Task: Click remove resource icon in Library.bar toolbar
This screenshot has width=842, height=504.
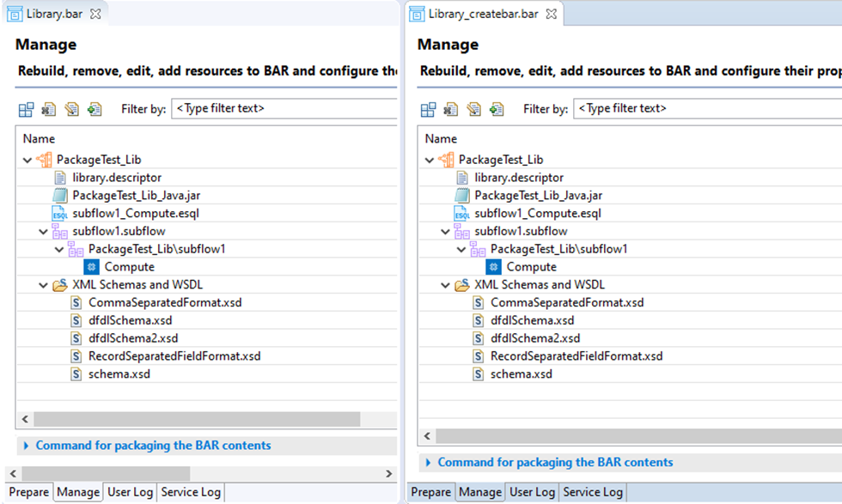Action: (x=49, y=110)
